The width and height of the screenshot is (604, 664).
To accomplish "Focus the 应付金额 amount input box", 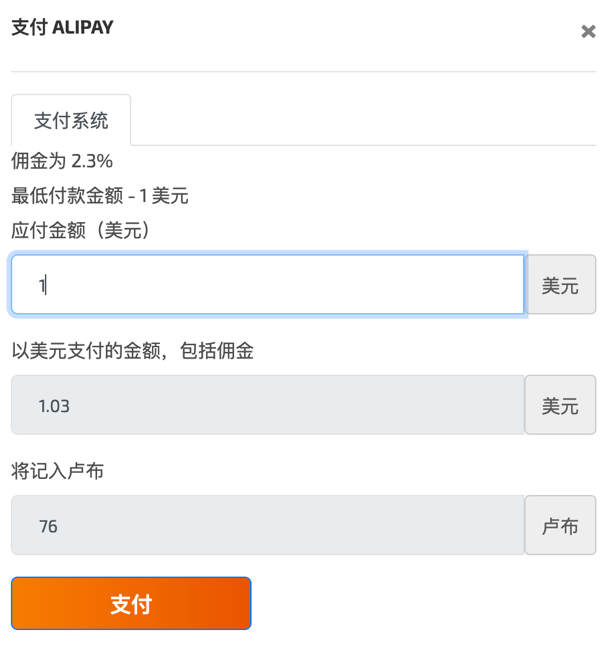I will pyautogui.click(x=268, y=284).
